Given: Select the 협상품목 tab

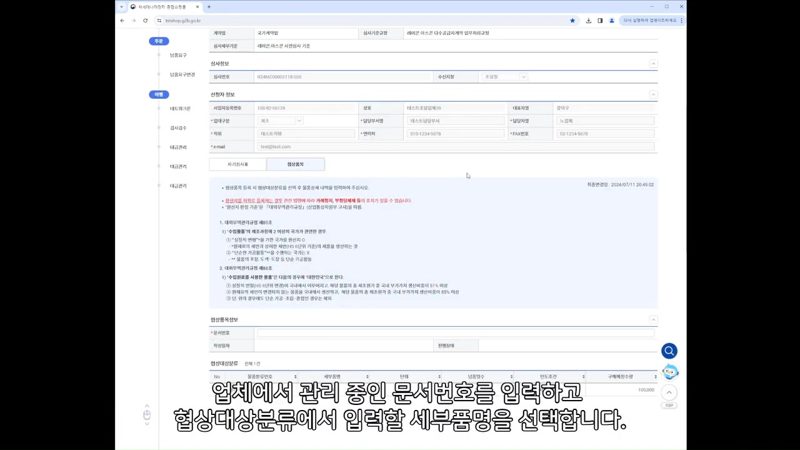Looking at the screenshot, I should tap(295, 164).
